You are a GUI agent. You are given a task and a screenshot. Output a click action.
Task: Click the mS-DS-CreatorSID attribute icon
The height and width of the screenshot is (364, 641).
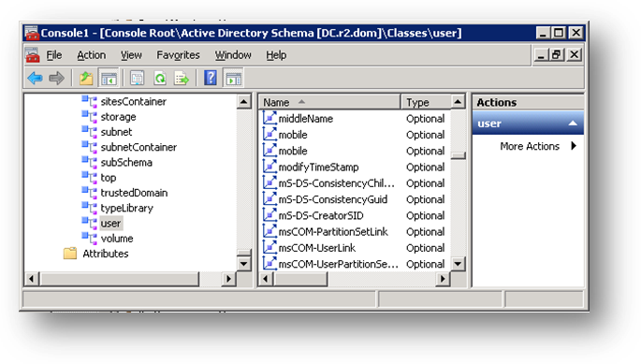click(270, 215)
